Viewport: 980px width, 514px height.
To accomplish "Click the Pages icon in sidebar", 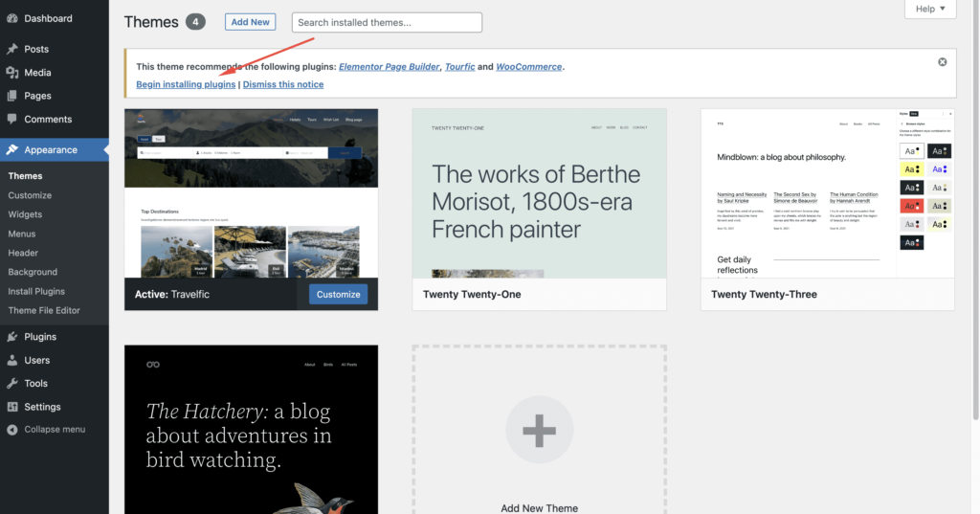I will coord(11,96).
